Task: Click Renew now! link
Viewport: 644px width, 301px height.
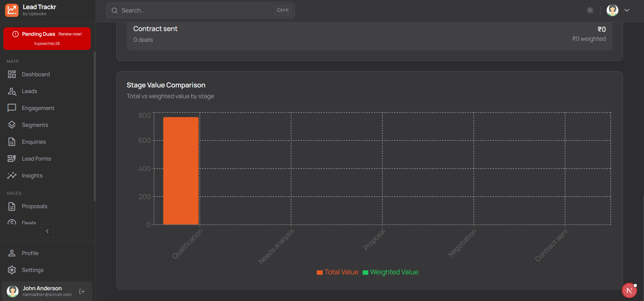Action: pyautogui.click(x=70, y=34)
